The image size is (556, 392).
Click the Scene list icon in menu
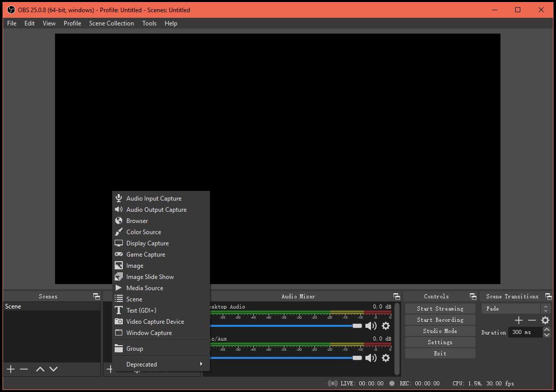click(119, 299)
